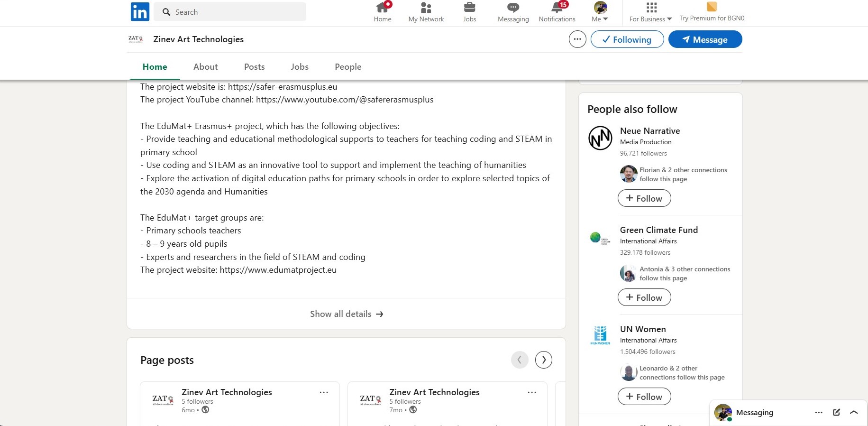Click ZAT logo on the 7mo post
Image resolution: width=868 pixels, height=426 pixels.
pos(371,400)
